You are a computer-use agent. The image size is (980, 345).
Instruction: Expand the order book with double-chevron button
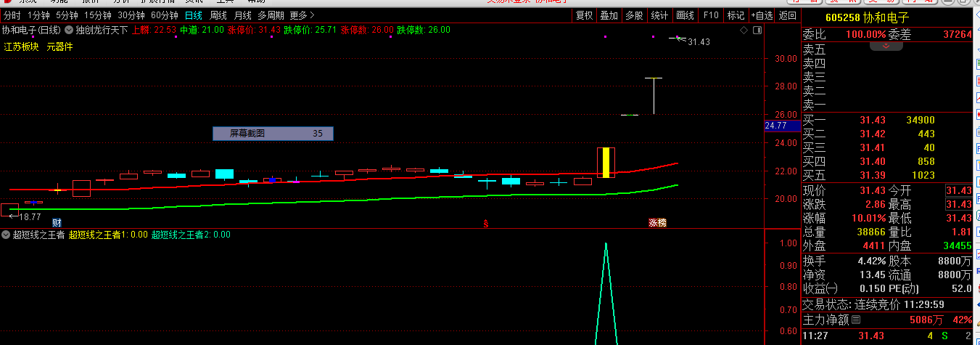(886, 46)
